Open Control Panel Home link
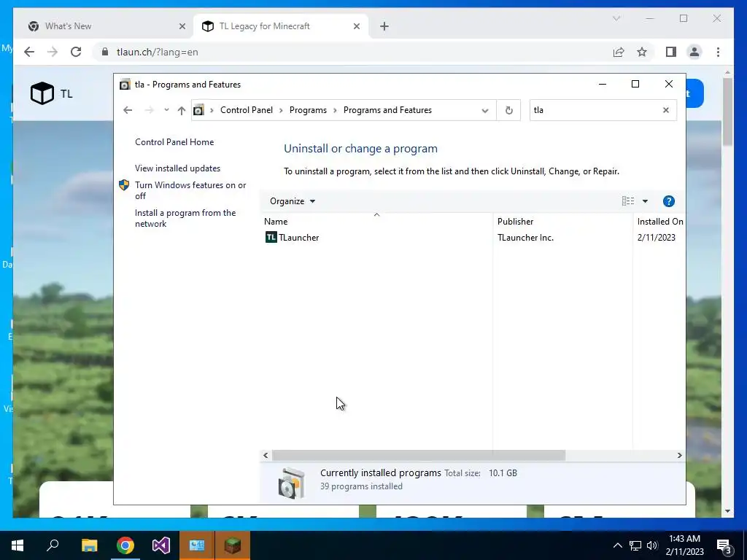Screen dimensions: 747x560 (174, 142)
